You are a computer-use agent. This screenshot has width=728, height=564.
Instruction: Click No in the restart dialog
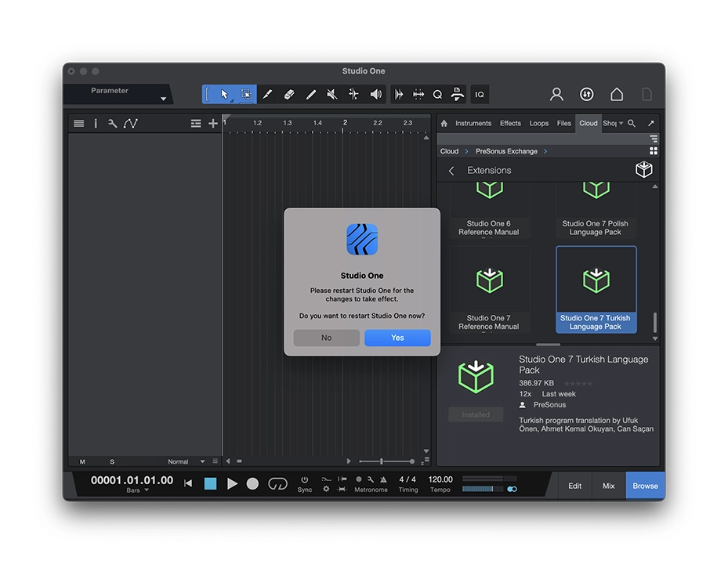(x=326, y=338)
